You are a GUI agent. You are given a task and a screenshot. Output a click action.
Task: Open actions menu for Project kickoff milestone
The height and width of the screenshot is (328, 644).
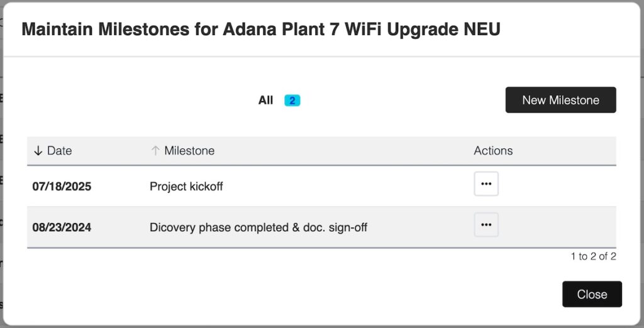486,184
